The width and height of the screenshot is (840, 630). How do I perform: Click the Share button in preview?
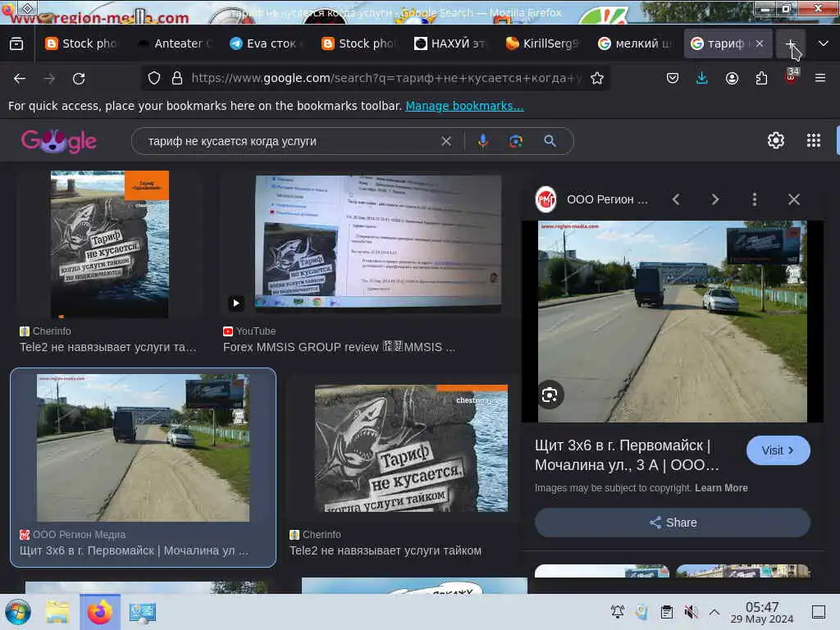point(673,523)
